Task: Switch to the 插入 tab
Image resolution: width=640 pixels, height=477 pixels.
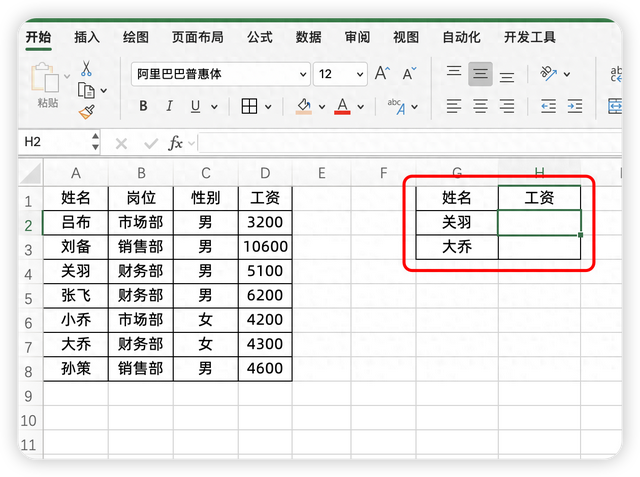Action: [x=87, y=37]
